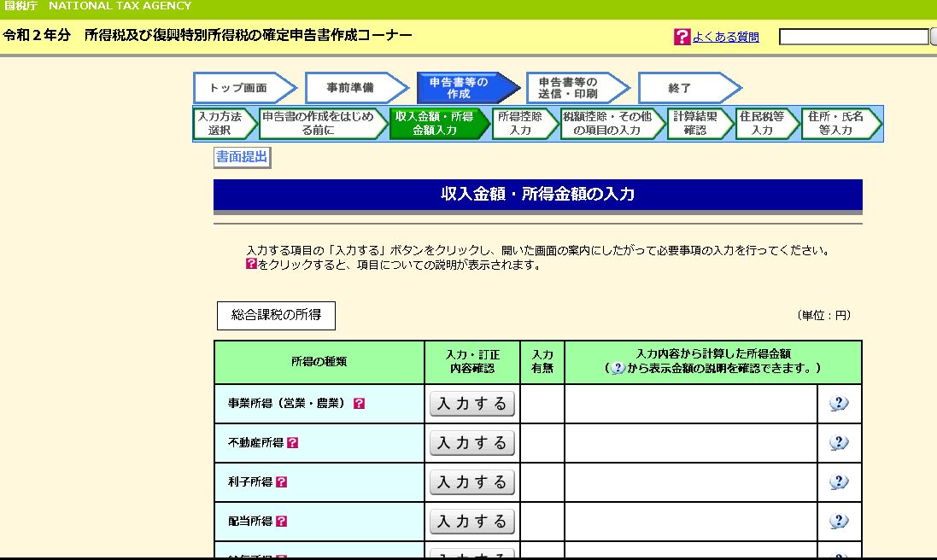
Task: Click the red help icon beside 利子所得
Action: coord(282,482)
